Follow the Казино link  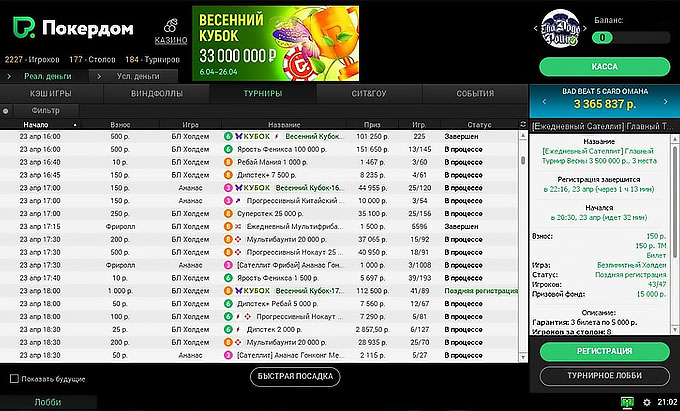pyautogui.click(x=171, y=40)
